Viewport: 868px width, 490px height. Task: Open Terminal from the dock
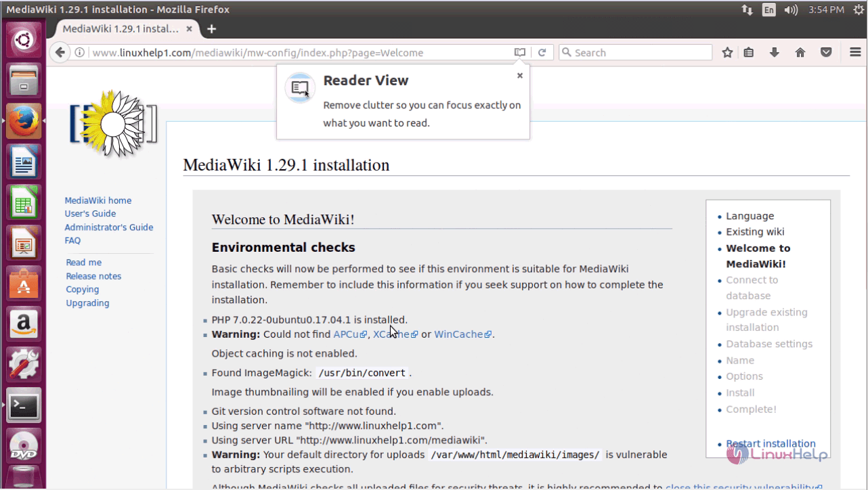(24, 405)
